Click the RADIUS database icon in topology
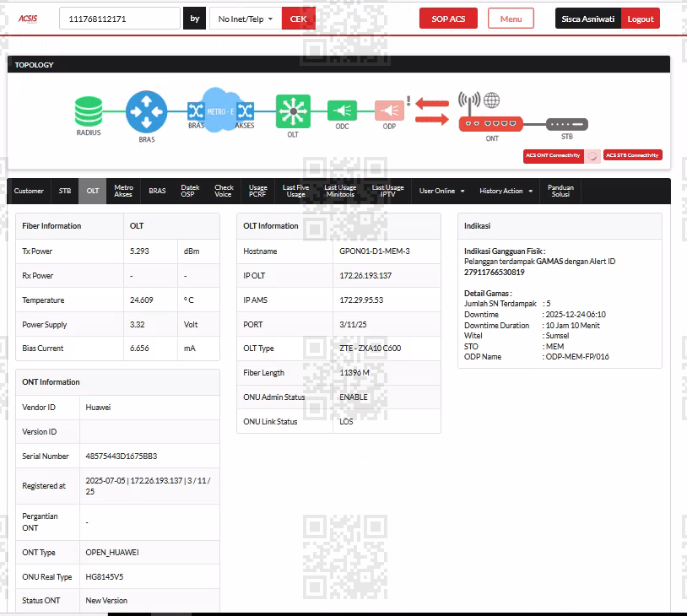Viewport: 687px width, 616px height. (89, 111)
